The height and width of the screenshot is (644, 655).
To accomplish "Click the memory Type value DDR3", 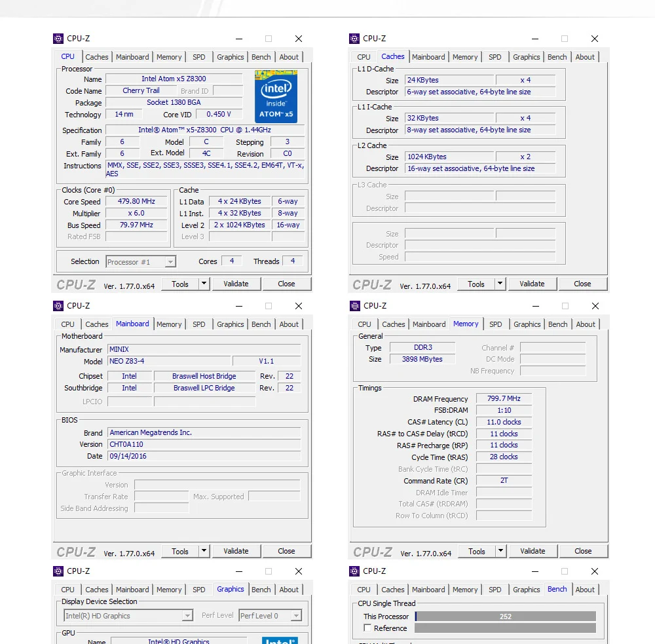I will (422, 347).
